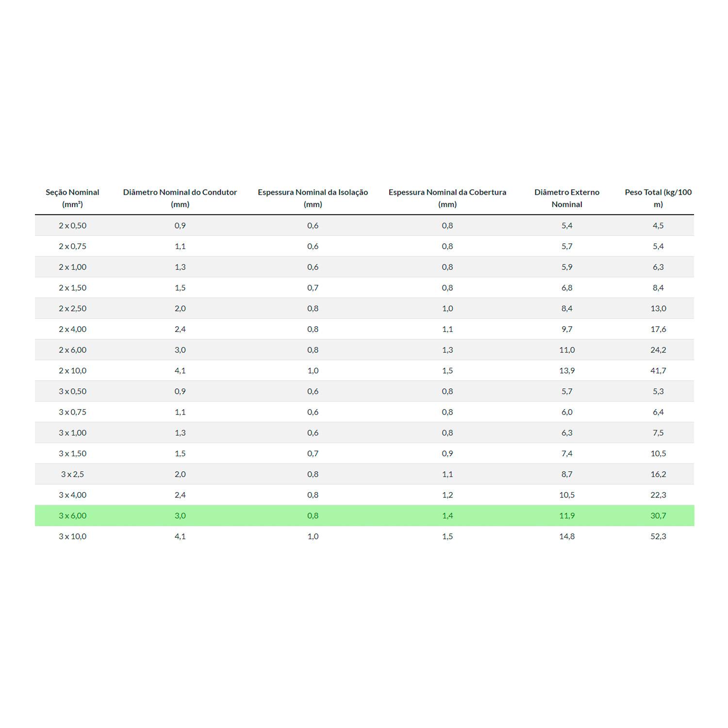This screenshot has height=728, width=728.
Task: Select the total weight cell 52,3
Action: pos(658,536)
